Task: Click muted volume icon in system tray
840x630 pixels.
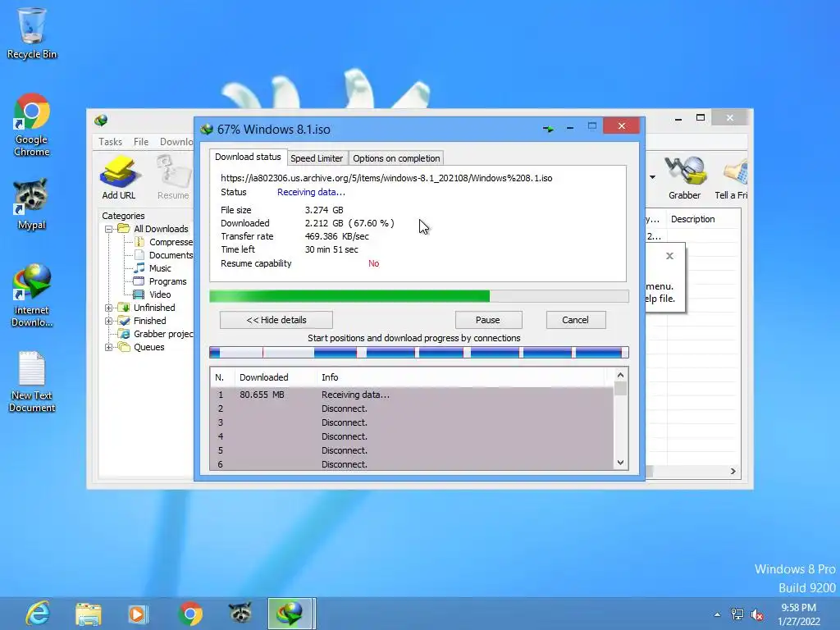Action: (x=757, y=614)
